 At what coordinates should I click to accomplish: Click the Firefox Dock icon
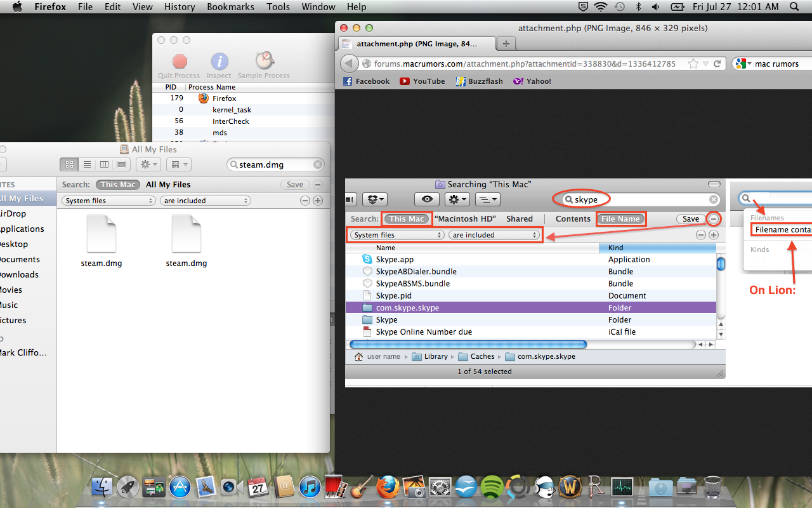pos(388,488)
